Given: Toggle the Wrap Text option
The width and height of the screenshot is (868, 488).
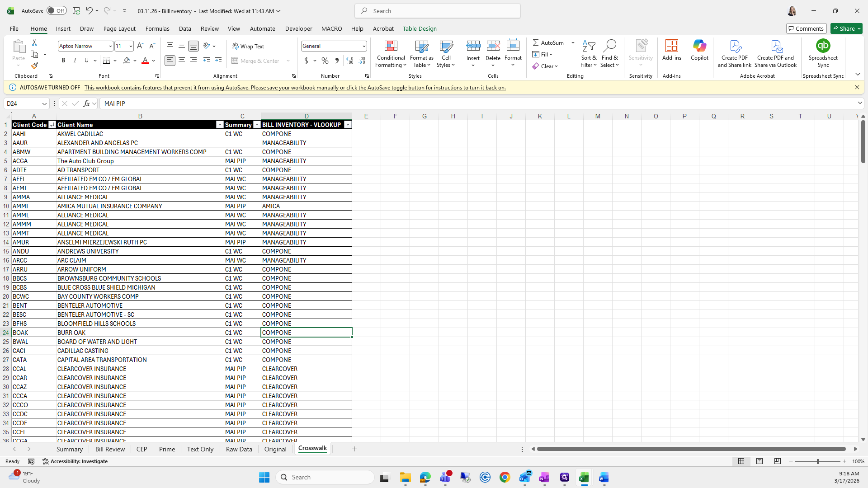Looking at the screenshot, I should pos(248,46).
